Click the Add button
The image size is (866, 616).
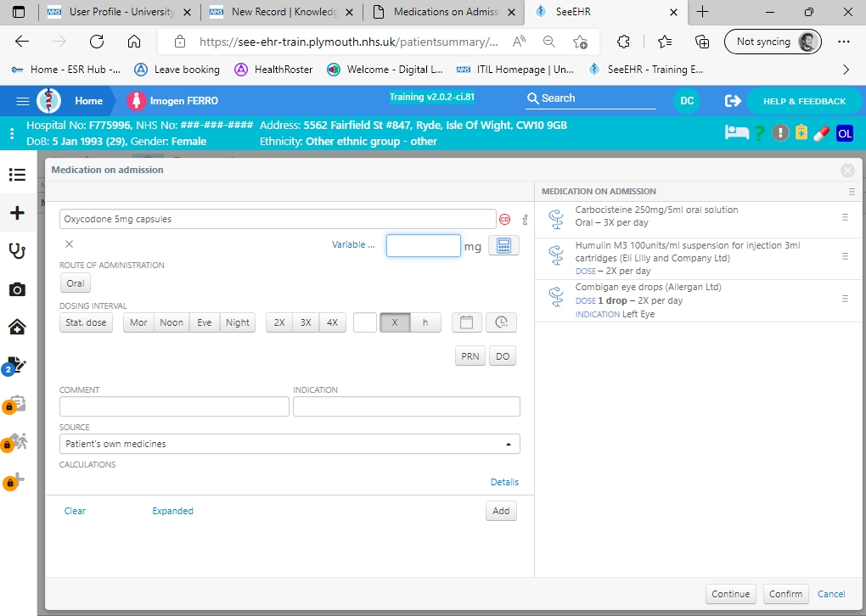coord(501,511)
